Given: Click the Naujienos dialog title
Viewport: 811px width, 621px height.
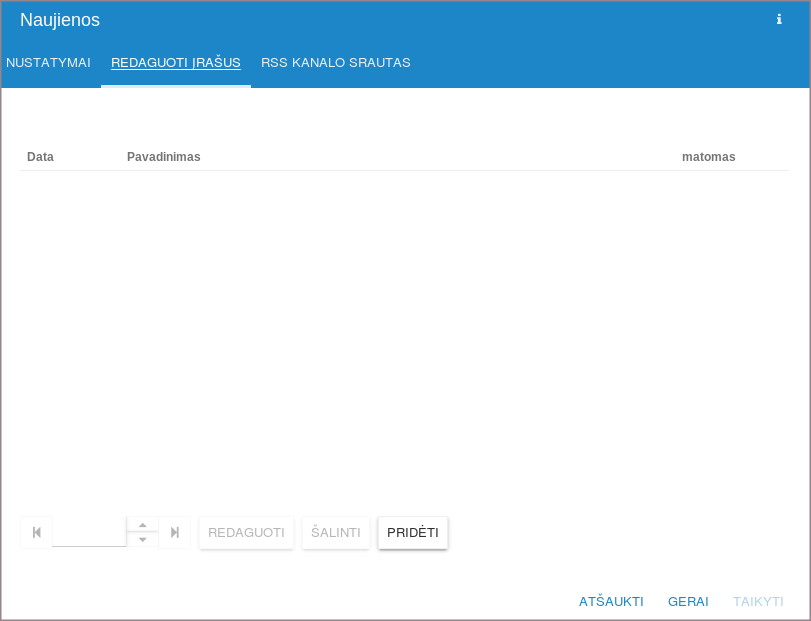Looking at the screenshot, I should (x=60, y=20).
